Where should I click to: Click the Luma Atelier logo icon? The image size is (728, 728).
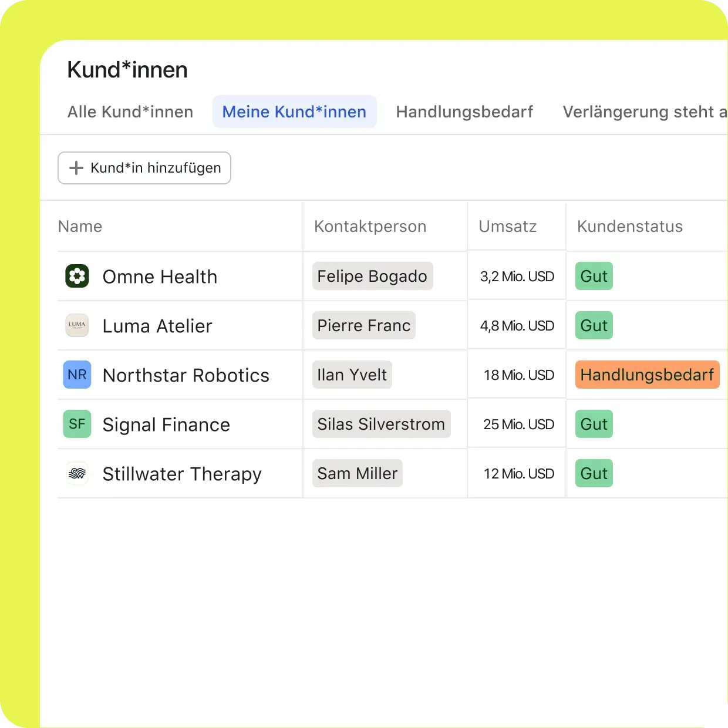pos(77,325)
